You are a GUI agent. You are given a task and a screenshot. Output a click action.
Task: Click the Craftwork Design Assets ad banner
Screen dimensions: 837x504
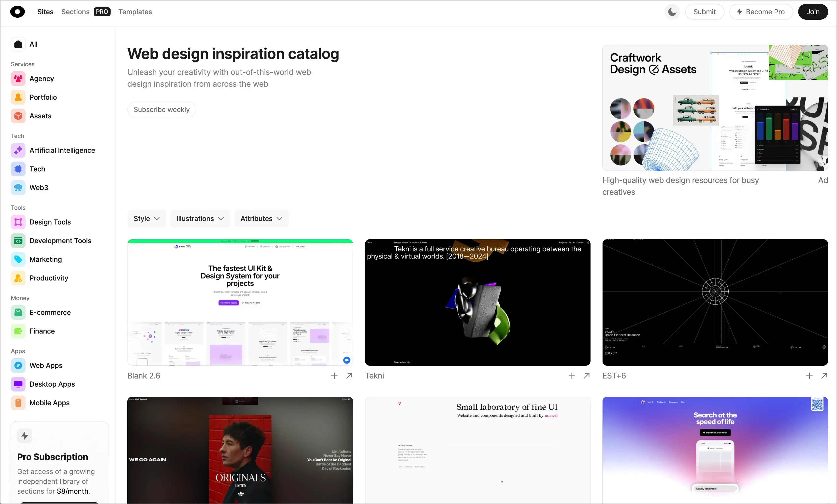click(x=715, y=108)
